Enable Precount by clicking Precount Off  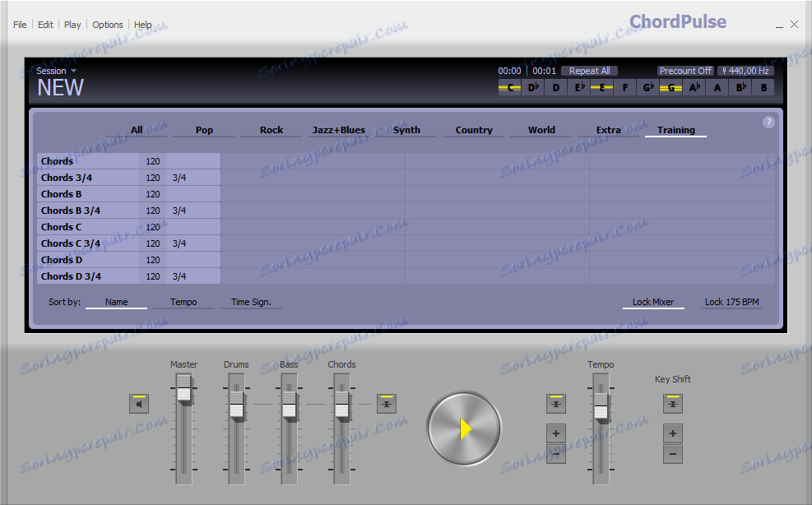[685, 70]
